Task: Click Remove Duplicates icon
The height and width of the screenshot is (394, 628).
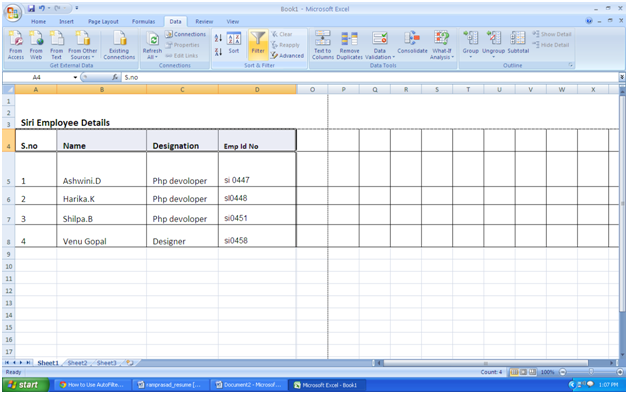Action: [349, 45]
